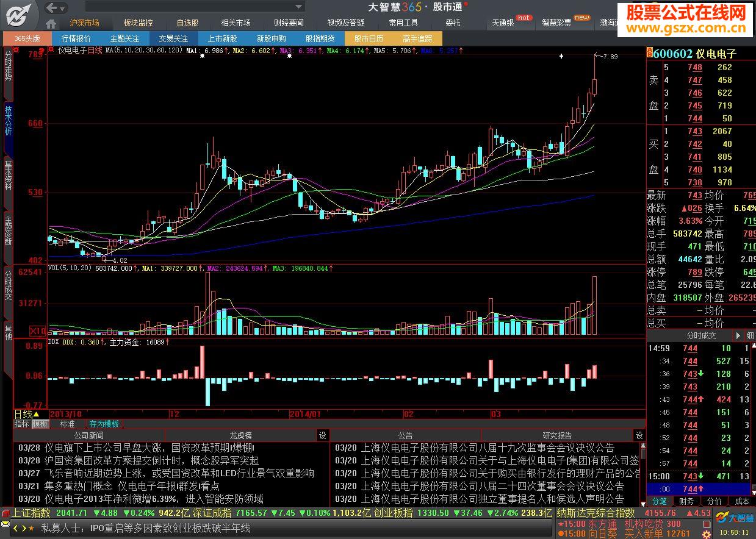The image size is (756, 539).
Task: Open the 财经要闻 menu
Action: [289, 23]
